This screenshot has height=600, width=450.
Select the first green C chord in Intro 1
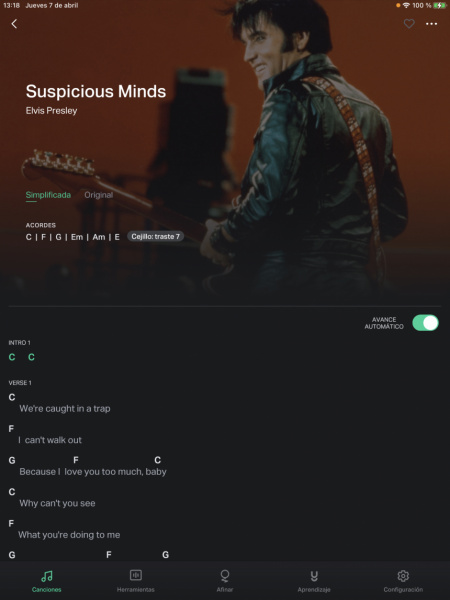12,357
